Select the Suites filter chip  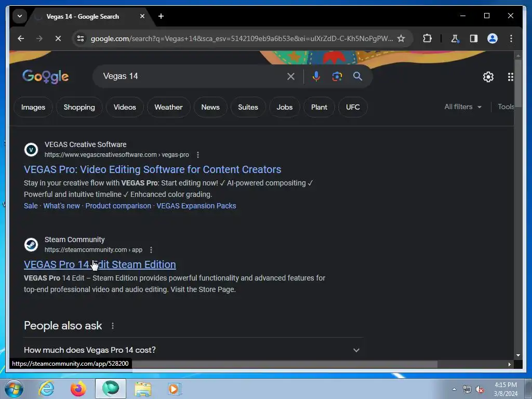pyautogui.click(x=248, y=107)
